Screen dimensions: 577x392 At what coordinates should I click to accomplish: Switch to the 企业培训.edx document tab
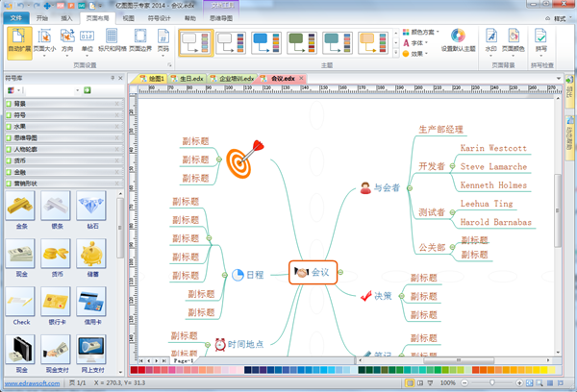(x=232, y=79)
